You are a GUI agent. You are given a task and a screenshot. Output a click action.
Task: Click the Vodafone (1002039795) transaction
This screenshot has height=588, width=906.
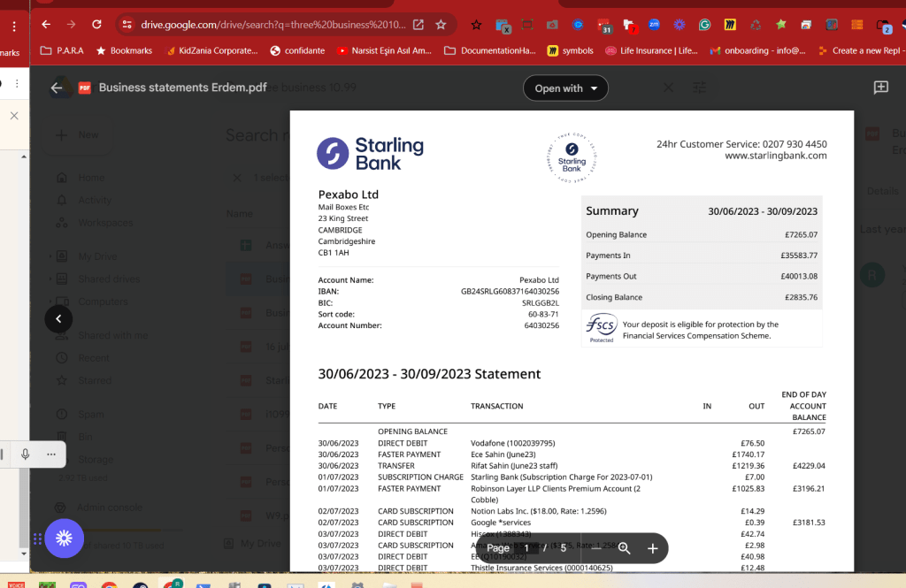pyautogui.click(x=513, y=444)
